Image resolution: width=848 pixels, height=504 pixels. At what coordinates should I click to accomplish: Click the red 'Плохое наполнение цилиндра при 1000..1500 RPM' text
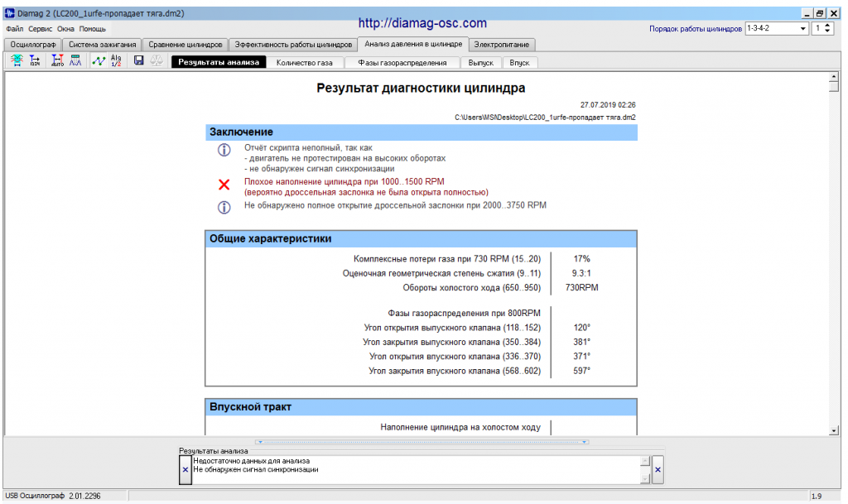click(x=344, y=181)
